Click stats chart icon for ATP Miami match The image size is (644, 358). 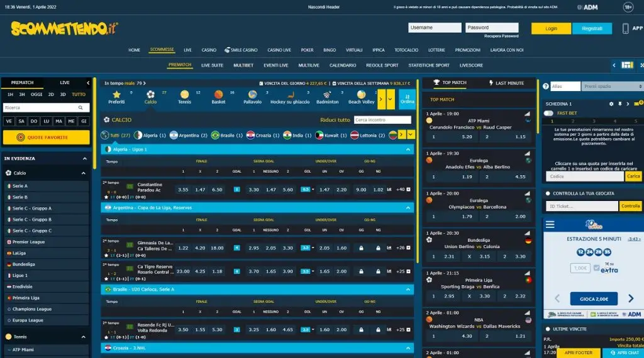pyautogui.click(x=527, y=114)
